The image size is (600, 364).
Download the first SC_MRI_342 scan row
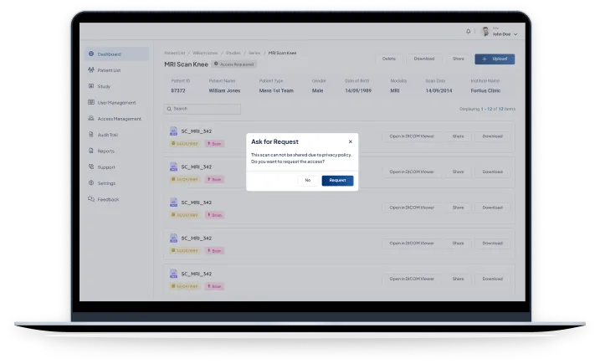[x=493, y=136]
